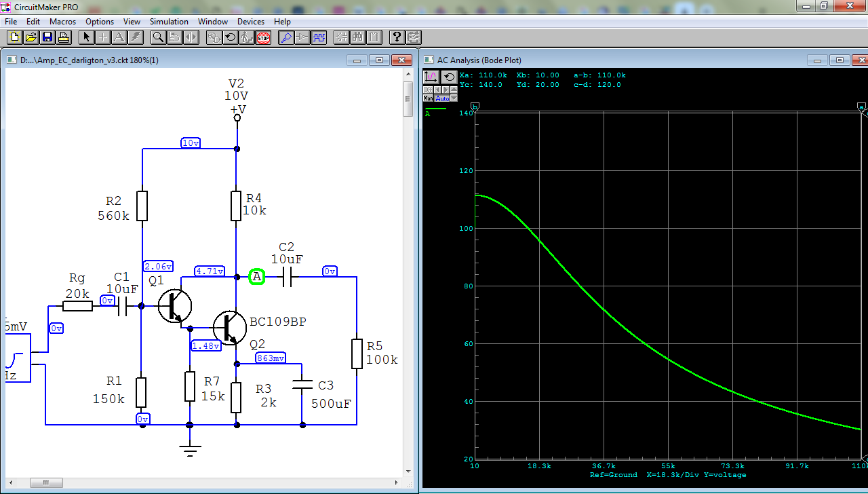Viewport: 868px width, 494px height.
Task: Open the View menu
Action: tap(132, 22)
